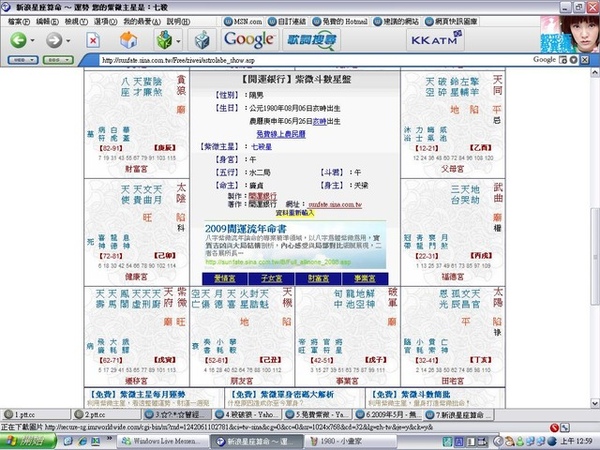Open the MSN.com bookmark
The height and width of the screenshot is (450, 600).
(243, 21)
